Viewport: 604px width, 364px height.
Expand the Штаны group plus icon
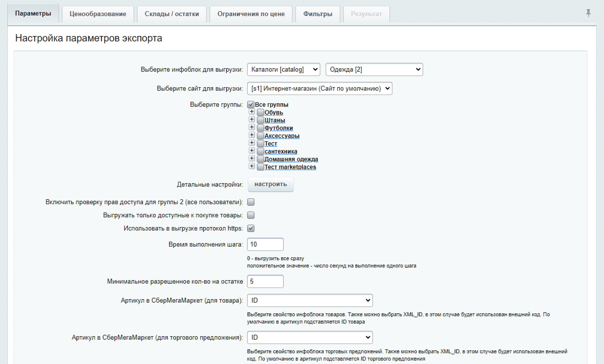(252, 120)
